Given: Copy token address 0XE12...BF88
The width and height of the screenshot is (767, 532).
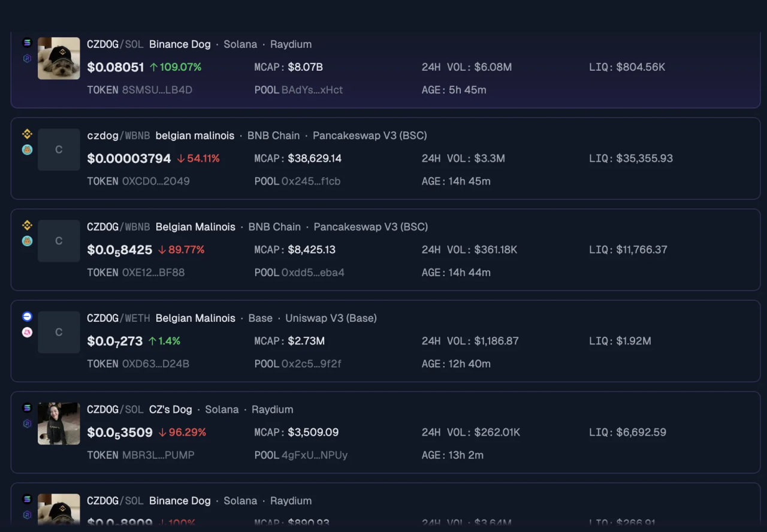Looking at the screenshot, I should pos(153,273).
